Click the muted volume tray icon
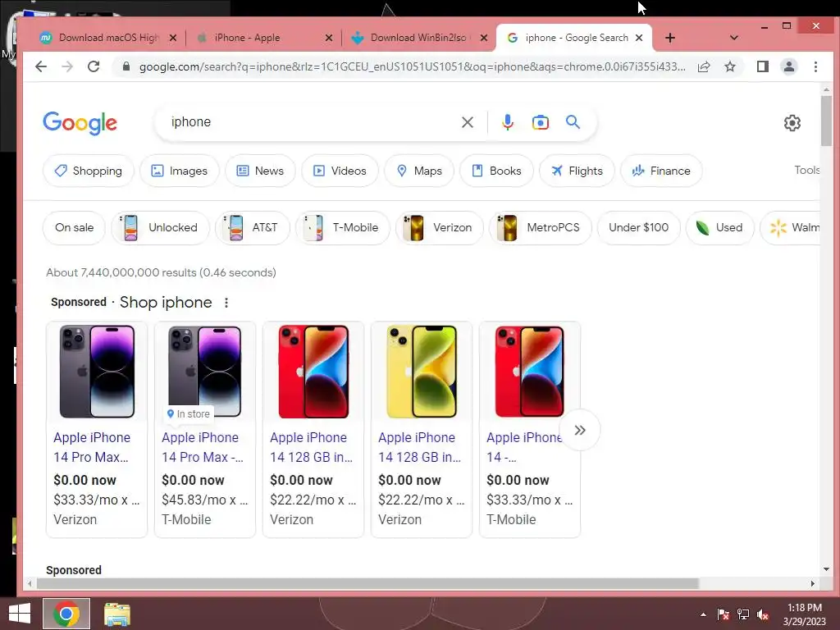The image size is (840, 630). (763, 614)
